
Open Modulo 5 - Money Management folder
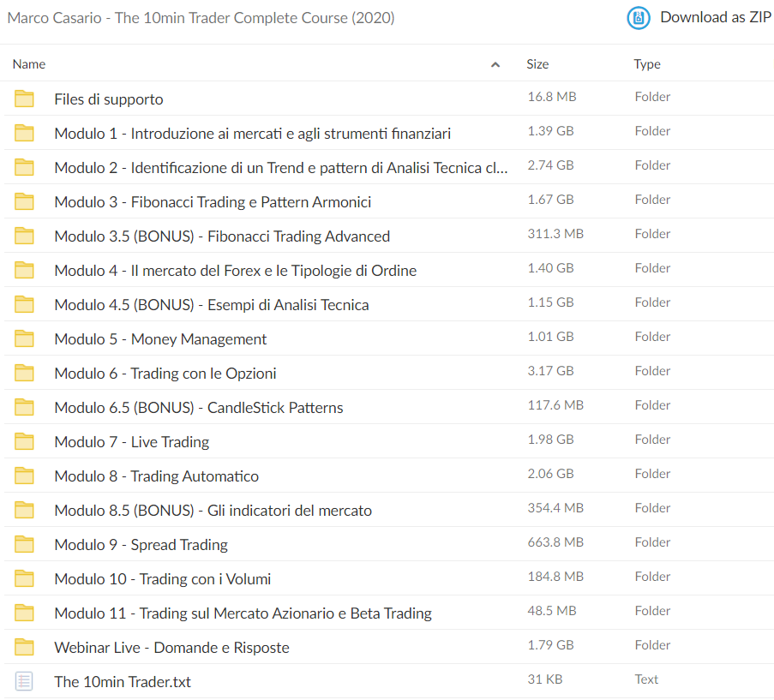pyautogui.click(x=160, y=339)
